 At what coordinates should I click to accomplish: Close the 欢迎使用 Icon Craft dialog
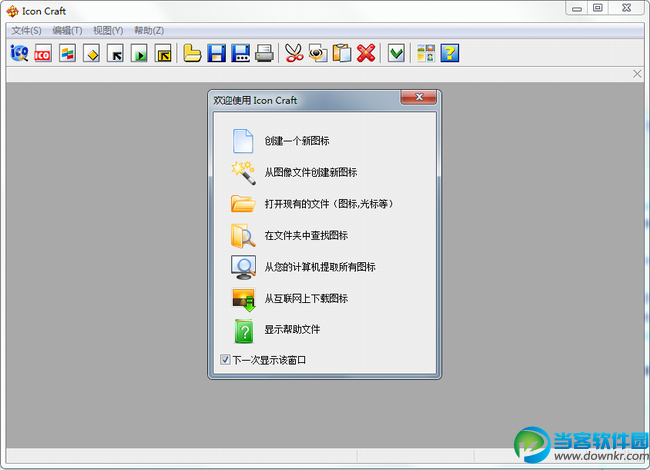pos(419,97)
